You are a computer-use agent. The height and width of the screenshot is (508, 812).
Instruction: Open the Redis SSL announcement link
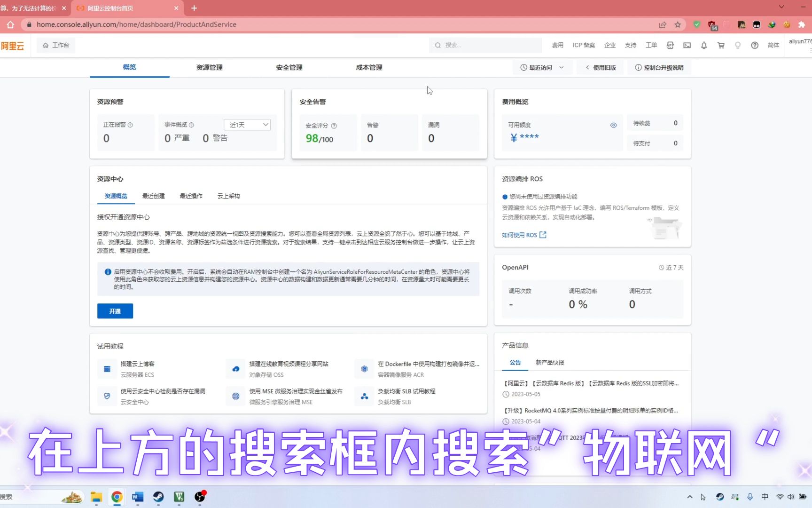[592, 383]
